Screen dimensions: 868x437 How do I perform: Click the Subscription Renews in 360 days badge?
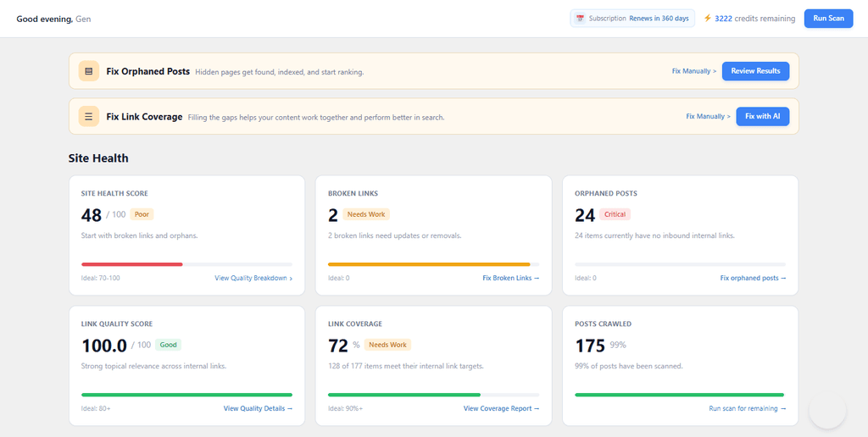[x=632, y=19]
